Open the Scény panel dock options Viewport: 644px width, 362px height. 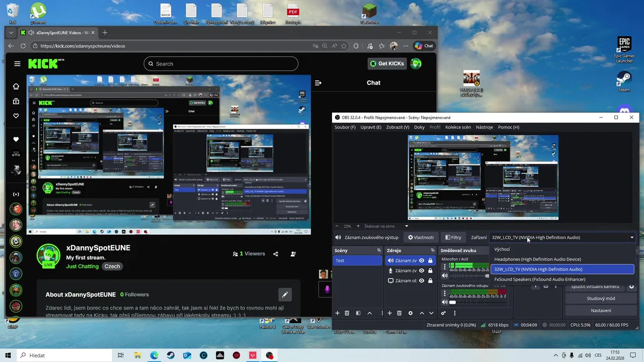tap(379, 250)
